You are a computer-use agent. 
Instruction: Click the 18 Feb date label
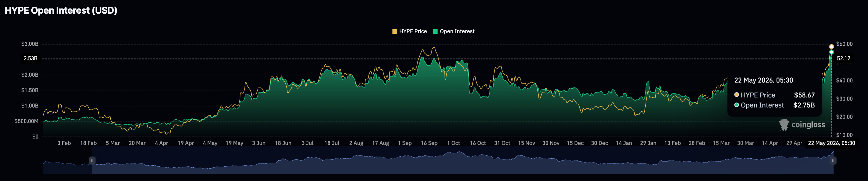click(x=88, y=143)
